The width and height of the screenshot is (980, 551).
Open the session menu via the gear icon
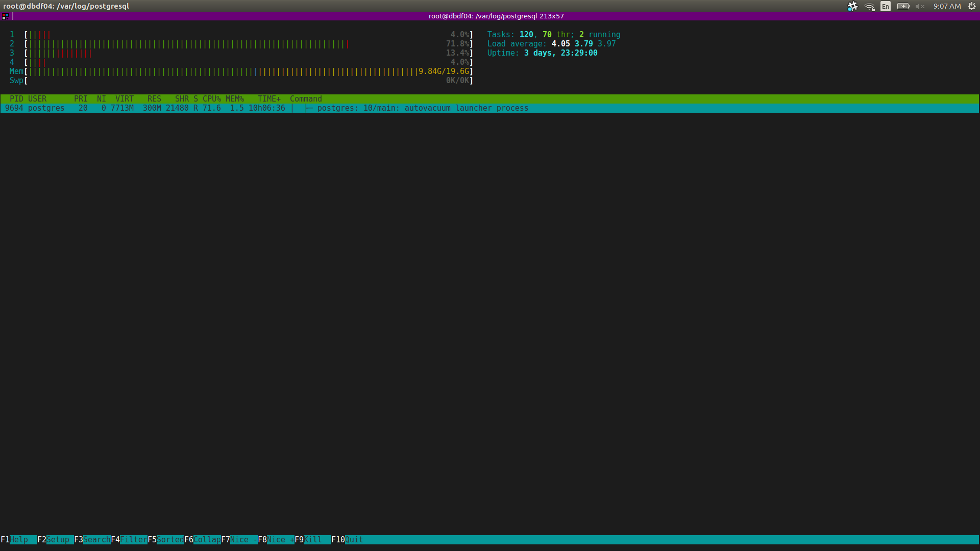tap(970, 6)
